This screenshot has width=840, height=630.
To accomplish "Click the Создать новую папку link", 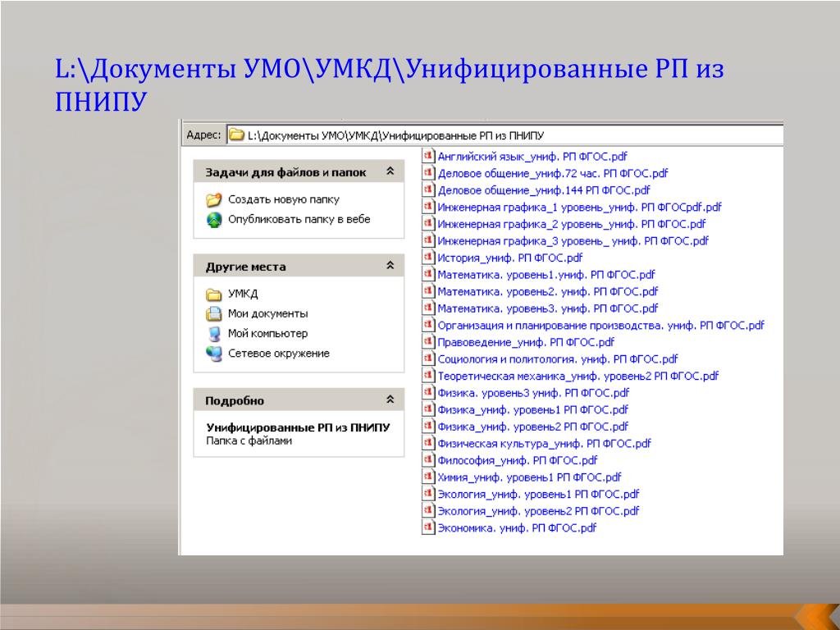I will tap(283, 199).
